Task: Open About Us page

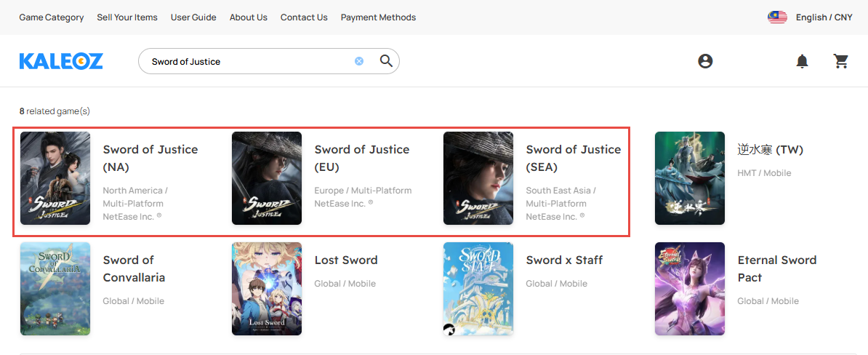Action: (x=249, y=17)
